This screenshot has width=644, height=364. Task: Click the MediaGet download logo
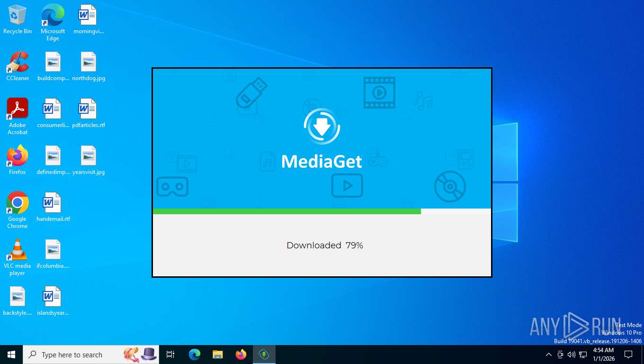[x=322, y=126]
